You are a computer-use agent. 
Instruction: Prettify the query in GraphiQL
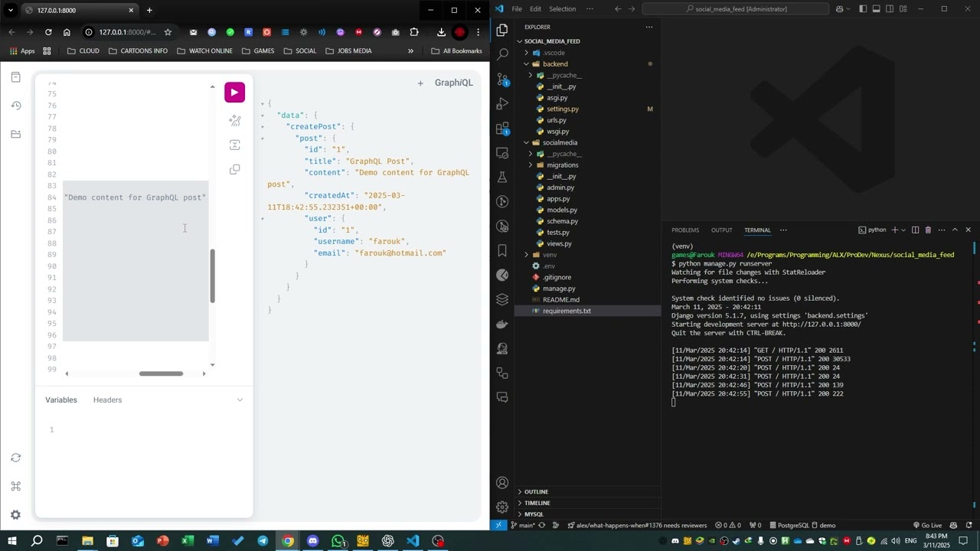pos(235,120)
